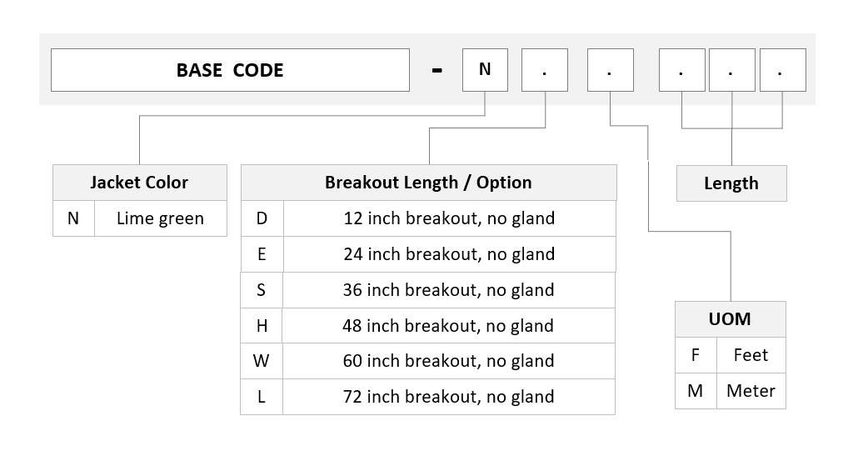Click the UOM header cell
This screenshot has height=466, width=868.
pos(731,319)
